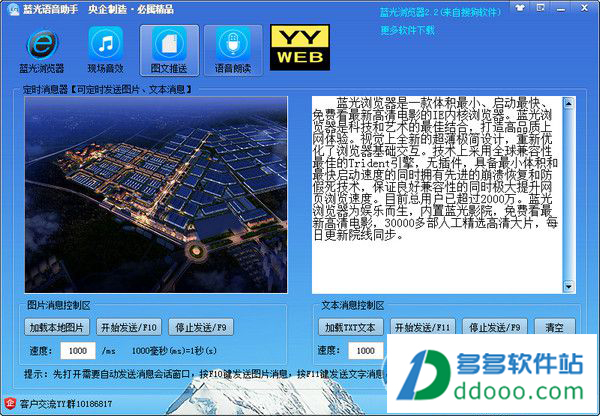
Task: Minimize the 蓝光语音助手 window
Action: click(x=561, y=8)
